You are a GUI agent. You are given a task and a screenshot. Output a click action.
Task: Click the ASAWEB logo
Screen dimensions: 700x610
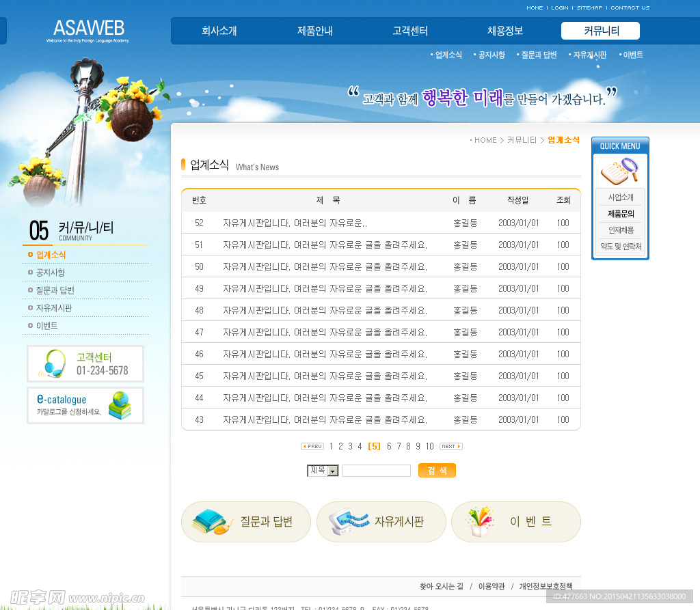pos(89,30)
